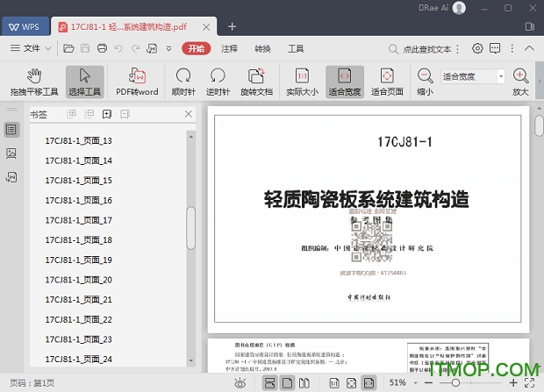This screenshot has height=392, width=544.
Task: Switch to two-page layout
Action: click(304, 383)
